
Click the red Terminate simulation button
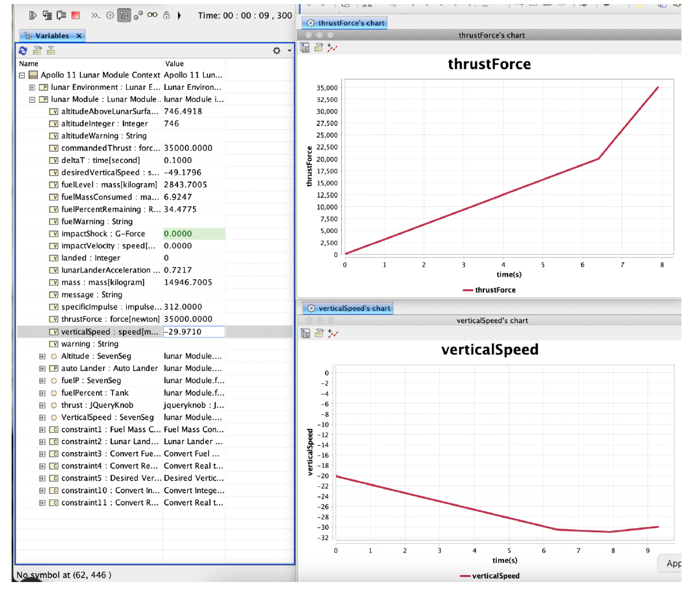(76, 16)
